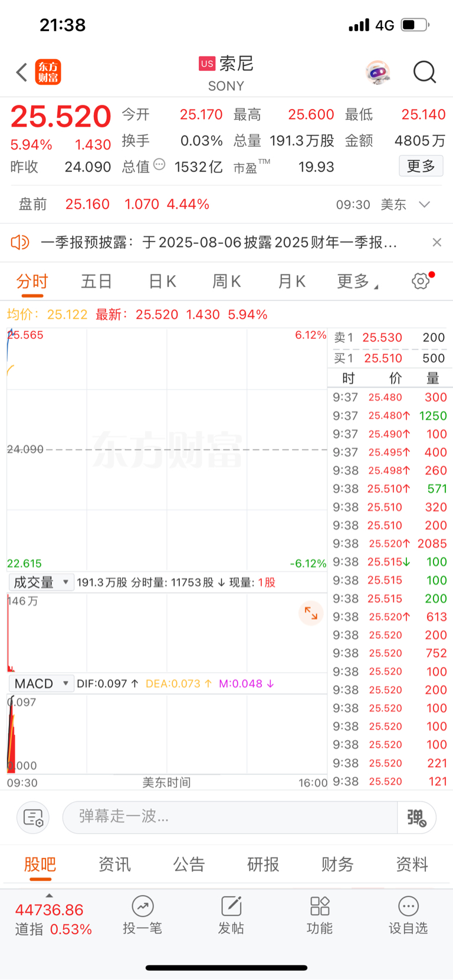Open the 更多 chart period dropdown
This screenshot has width=453, height=980.
[x=357, y=282]
